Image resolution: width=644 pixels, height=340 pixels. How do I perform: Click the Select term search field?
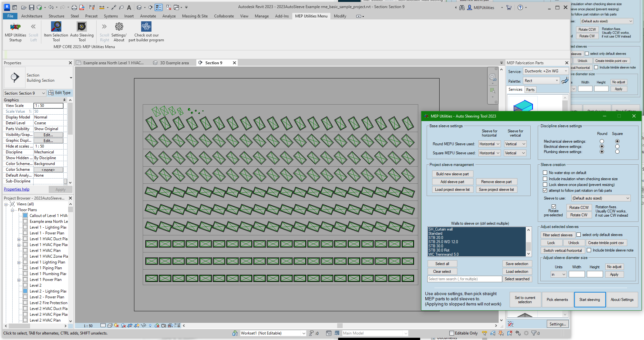click(x=464, y=279)
